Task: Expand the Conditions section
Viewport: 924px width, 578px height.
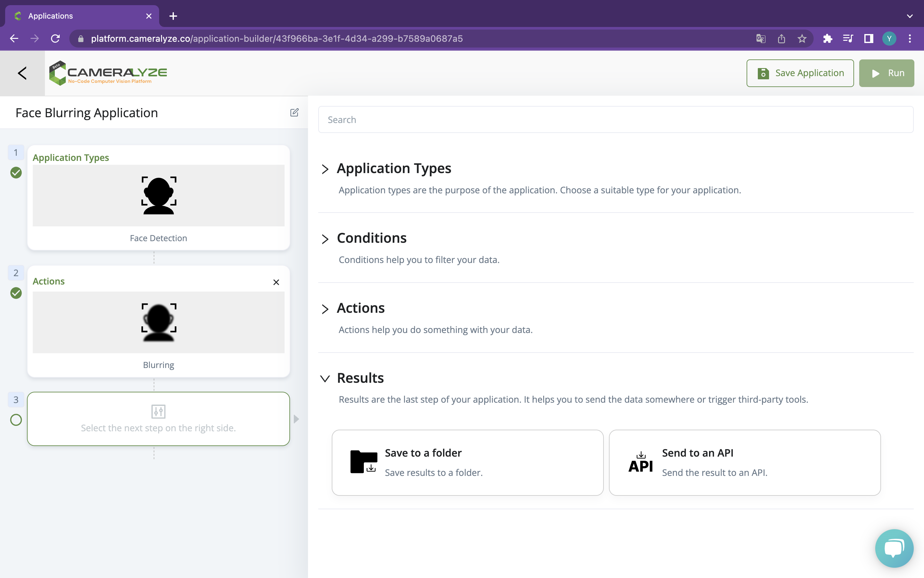Action: tap(325, 239)
